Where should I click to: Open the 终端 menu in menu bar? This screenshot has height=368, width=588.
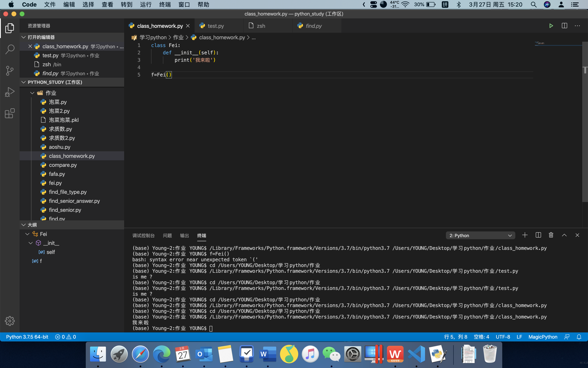[165, 5]
